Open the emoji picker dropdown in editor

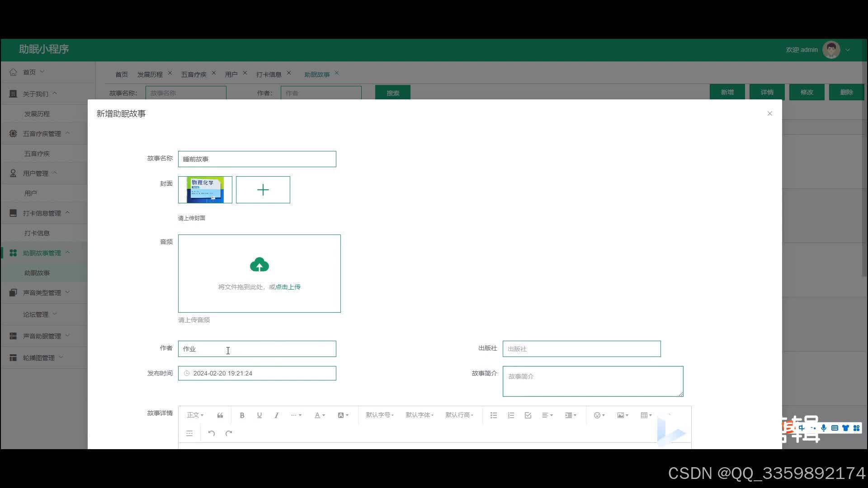pyautogui.click(x=599, y=415)
